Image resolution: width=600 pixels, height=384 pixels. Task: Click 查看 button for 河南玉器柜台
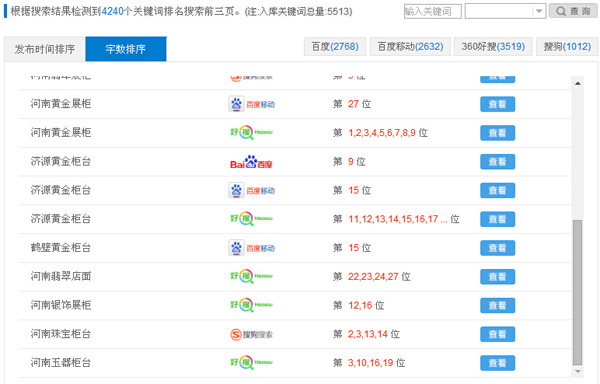[x=497, y=363]
